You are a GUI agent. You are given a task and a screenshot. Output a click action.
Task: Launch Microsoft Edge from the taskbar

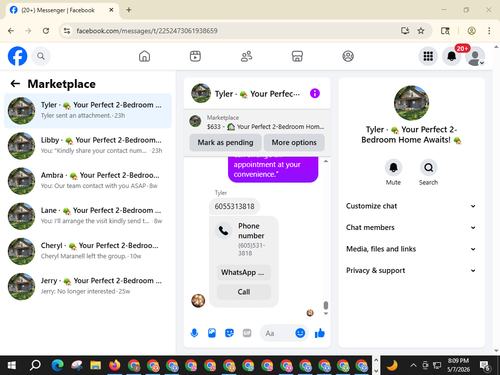point(57,365)
